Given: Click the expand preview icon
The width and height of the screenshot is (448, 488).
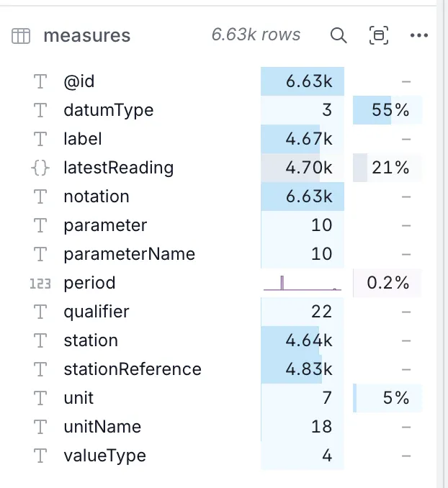Looking at the screenshot, I should (378, 35).
